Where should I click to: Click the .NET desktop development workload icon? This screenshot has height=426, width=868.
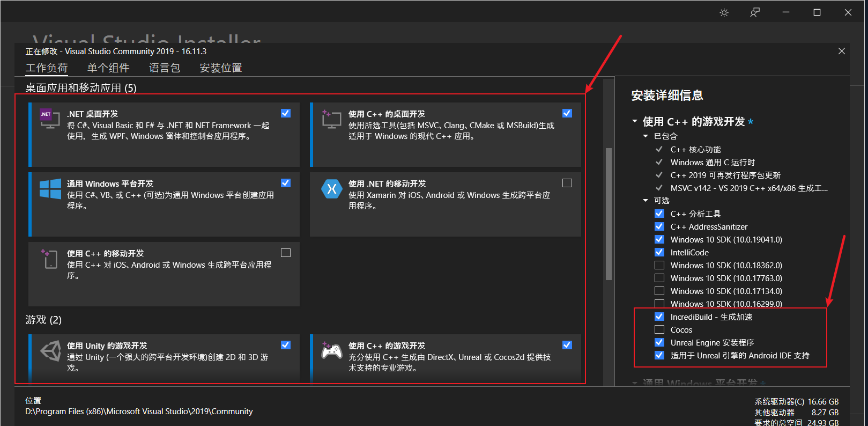tap(50, 118)
